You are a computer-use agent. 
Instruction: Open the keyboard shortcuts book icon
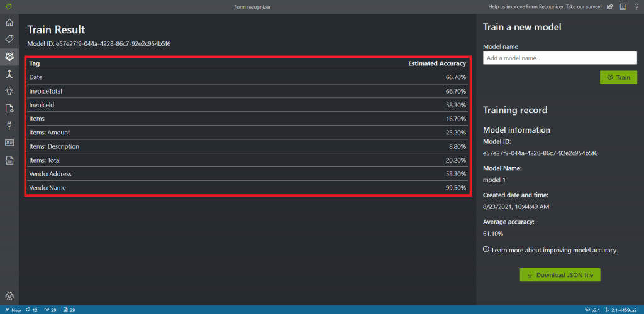623,7
